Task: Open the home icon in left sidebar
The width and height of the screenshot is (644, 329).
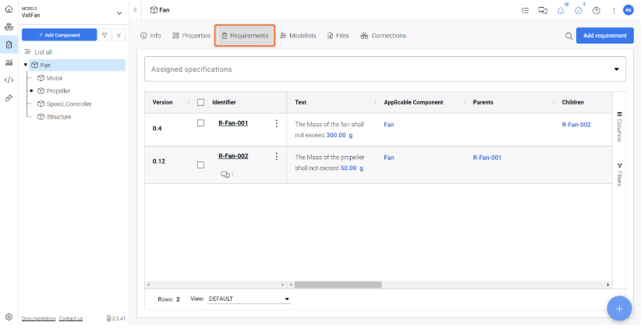Action: [9, 10]
